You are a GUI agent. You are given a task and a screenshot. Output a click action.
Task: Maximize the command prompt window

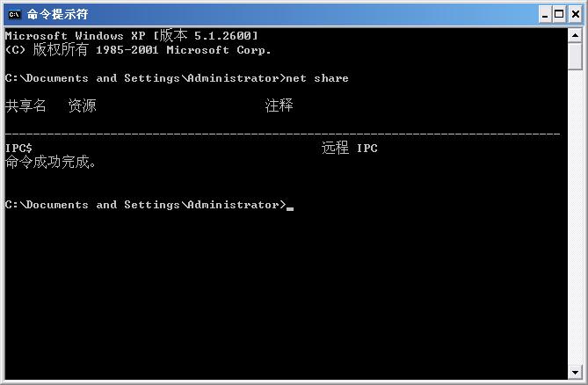pos(559,14)
